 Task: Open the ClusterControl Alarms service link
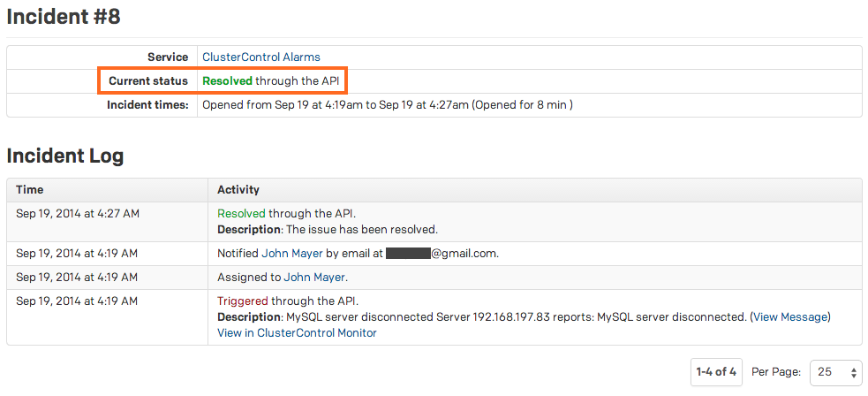pyautogui.click(x=260, y=57)
